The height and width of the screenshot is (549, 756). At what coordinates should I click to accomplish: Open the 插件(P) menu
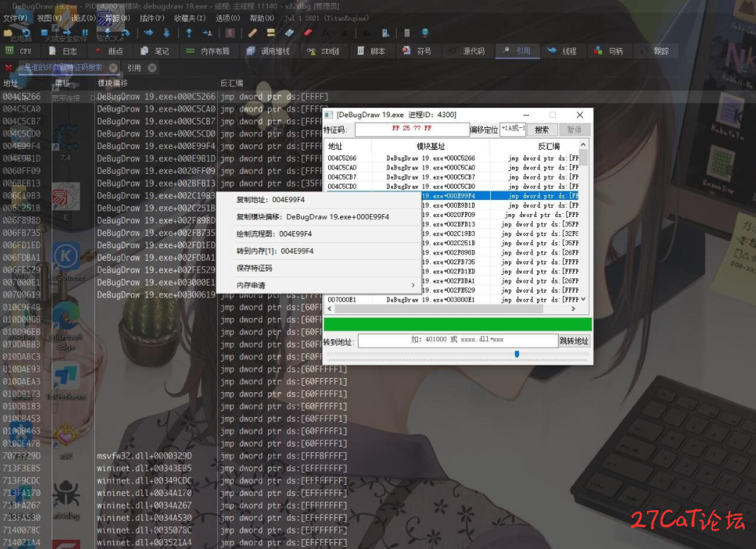pos(152,18)
